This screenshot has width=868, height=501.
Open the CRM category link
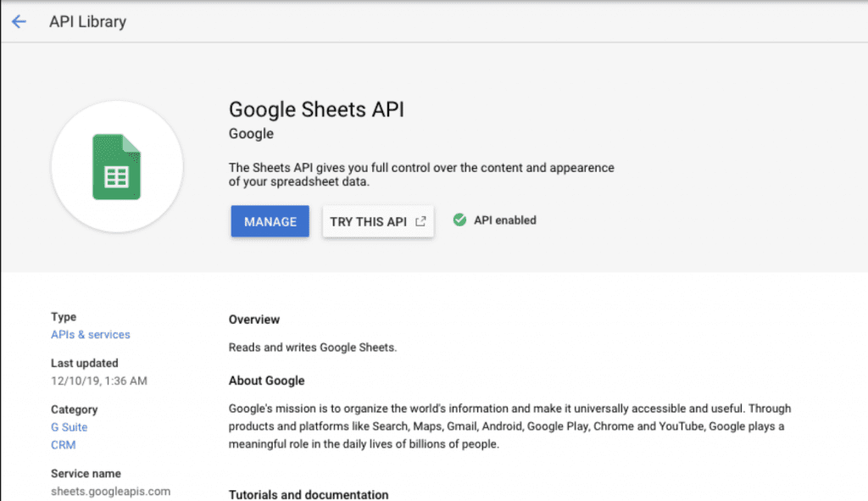point(63,444)
